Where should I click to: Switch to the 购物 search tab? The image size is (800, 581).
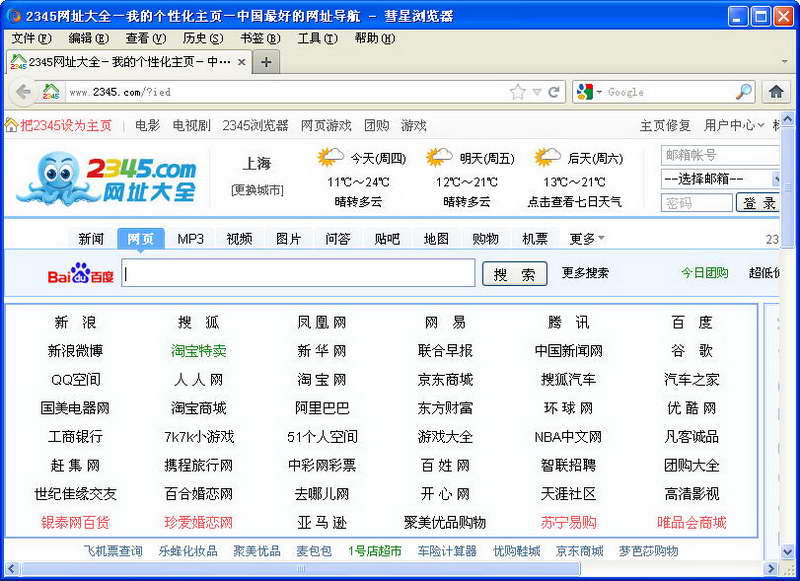(x=485, y=239)
